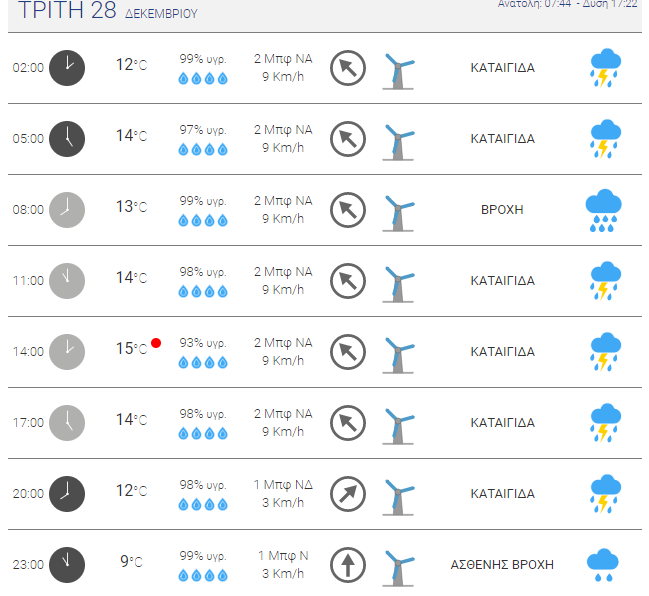This screenshot has width=649, height=596.
Task: Click the thunderstorm icon at 17:00
Action: click(605, 423)
